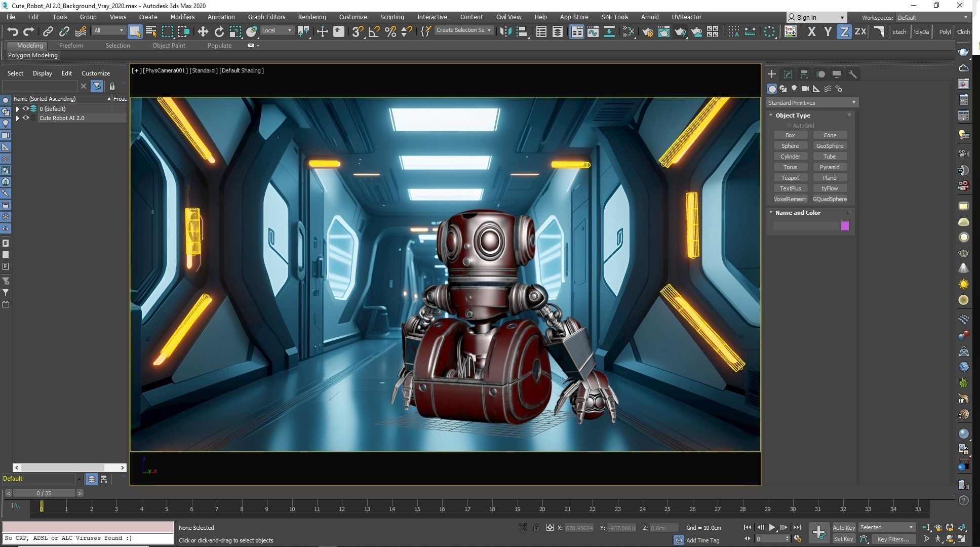Click the time slider 0 / 35

click(x=44, y=493)
